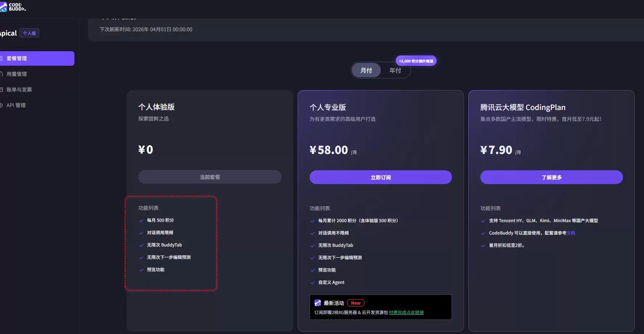Click the 个人版 badge next to Apical

(x=29, y=33)
